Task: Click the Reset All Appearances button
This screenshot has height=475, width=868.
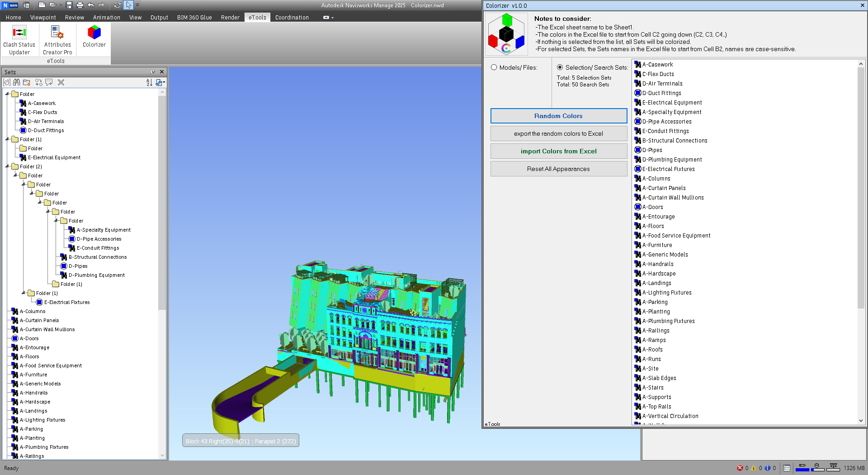Action: pos(558,169)
